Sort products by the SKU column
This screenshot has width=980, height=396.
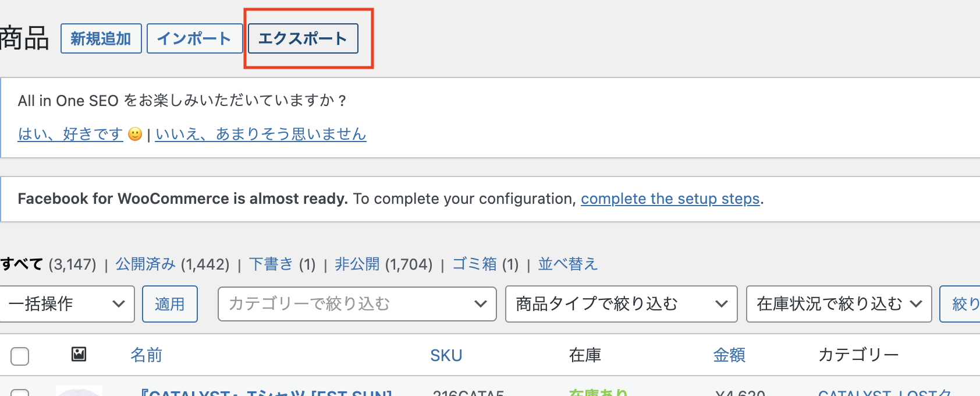(x=446, y=355)
